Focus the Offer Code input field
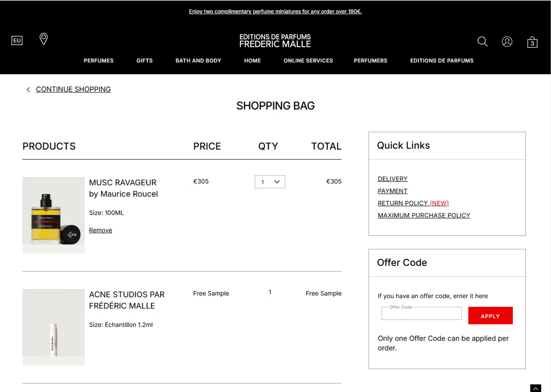The image size is (551, 392). click(421, 313)
